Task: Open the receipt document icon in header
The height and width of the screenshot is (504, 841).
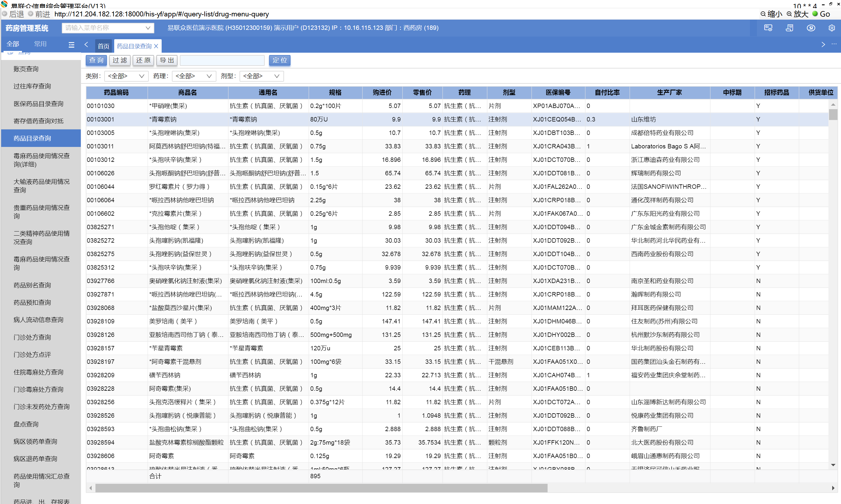Action: pyautogui.click(x=789, y=28)
